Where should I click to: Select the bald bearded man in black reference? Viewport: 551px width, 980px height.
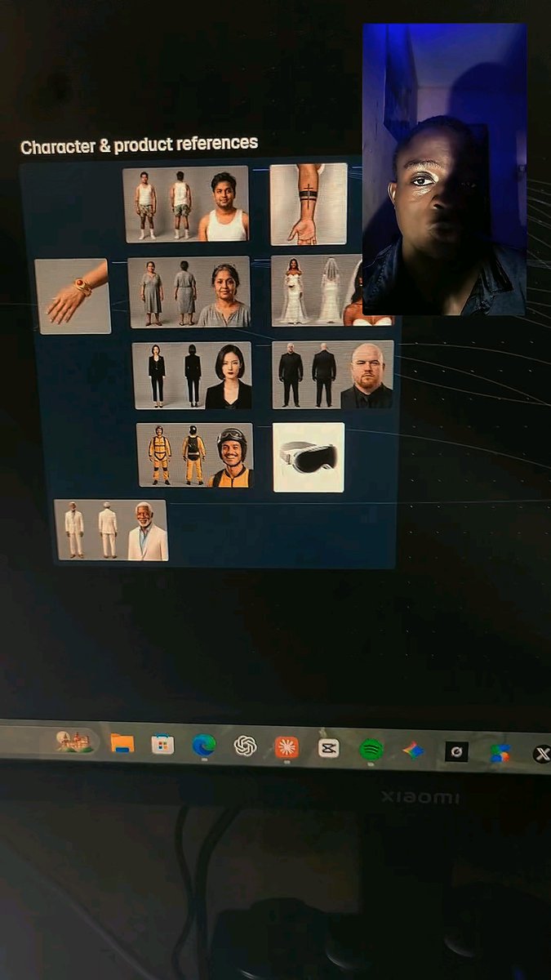(333, 375)
